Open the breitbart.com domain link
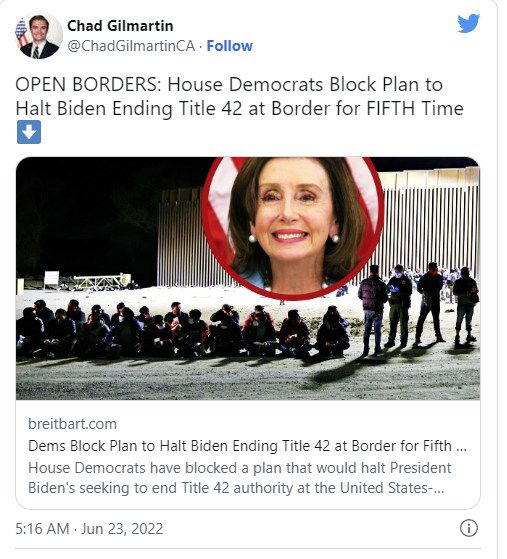The height and width of the screenshot is (559, 507). [x=72, y=424]
